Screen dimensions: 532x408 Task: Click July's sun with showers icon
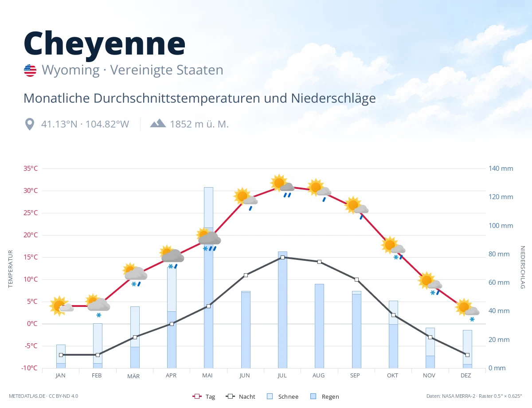[x=282, y=185]
